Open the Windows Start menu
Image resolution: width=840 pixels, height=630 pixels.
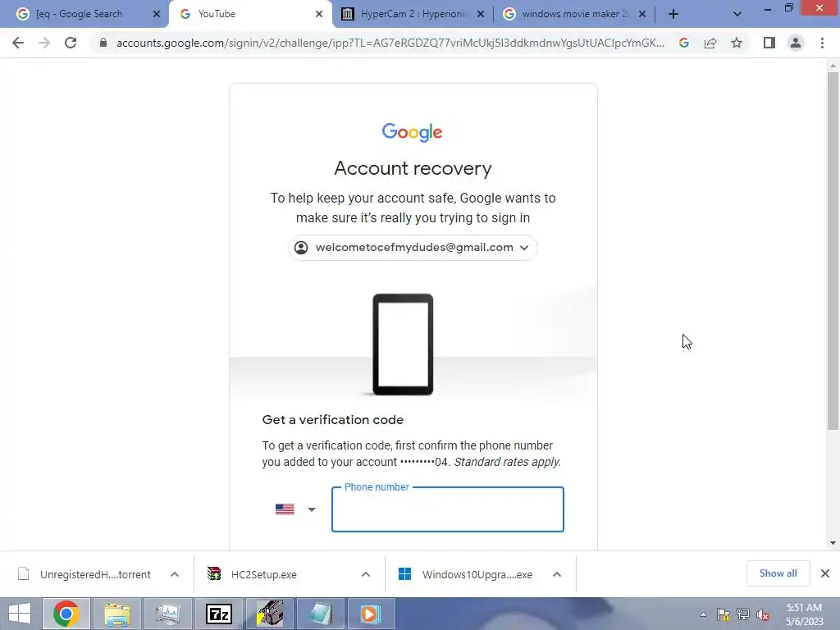click(20, 614)
